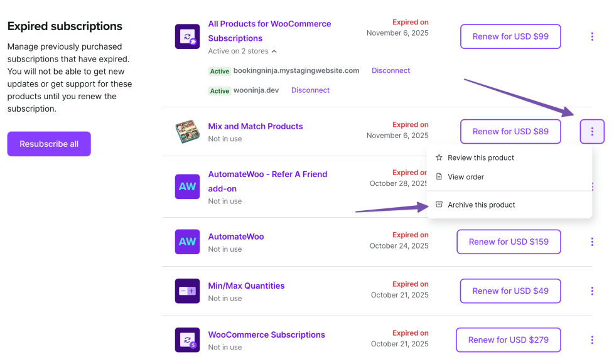Open the Min/Max Quantities product link
Viewport: 614px width, 364px height.
click(246, 286)
